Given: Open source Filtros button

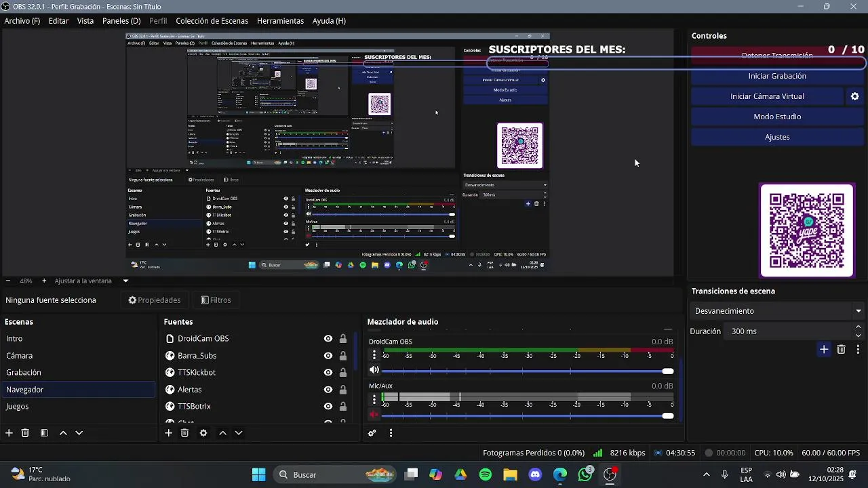Looking at the screenshot, I should tap(216, 300).
